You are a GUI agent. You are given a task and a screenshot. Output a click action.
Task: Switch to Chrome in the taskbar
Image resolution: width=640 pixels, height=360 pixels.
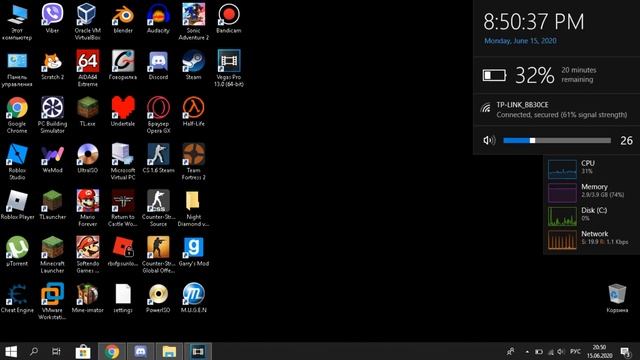click(111, 351)
